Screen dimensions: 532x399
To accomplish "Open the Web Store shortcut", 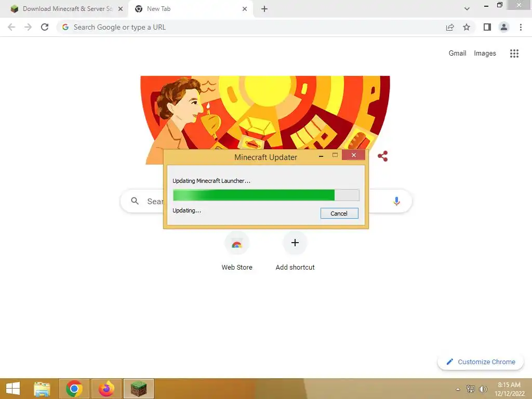I will pos(237,251).
